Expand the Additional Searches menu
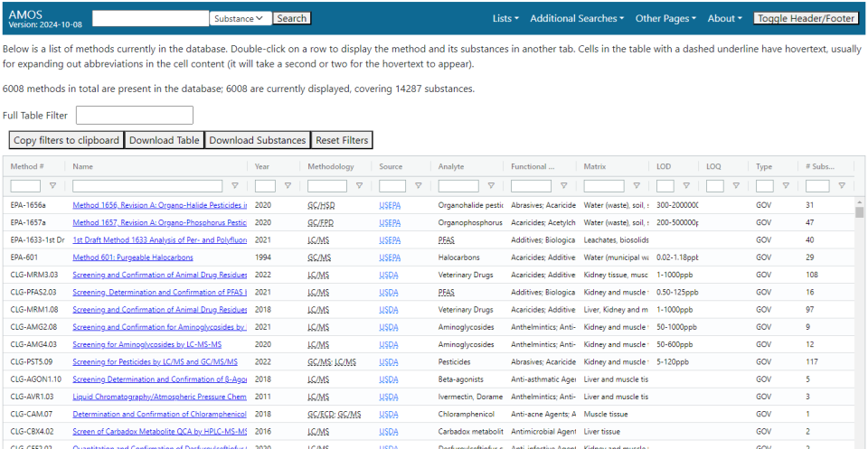This screenshot has width=868, height=449. 577,18
